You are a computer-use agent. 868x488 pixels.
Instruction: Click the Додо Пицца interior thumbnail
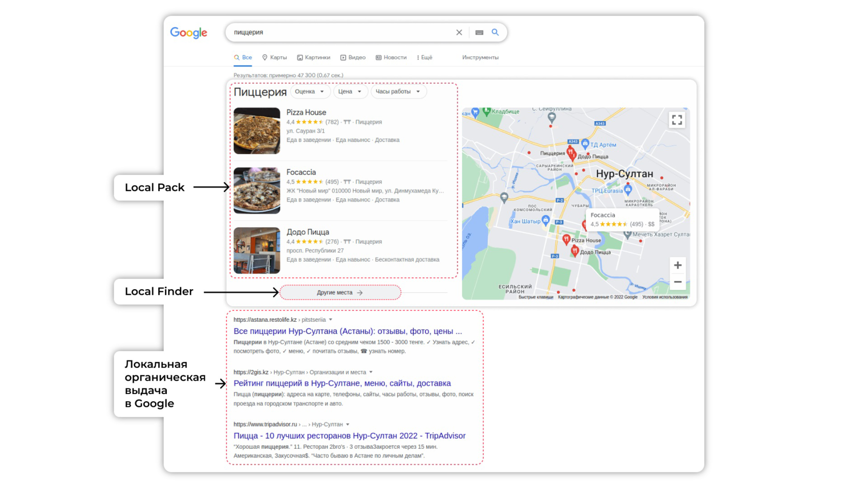(x=257, y=250)
